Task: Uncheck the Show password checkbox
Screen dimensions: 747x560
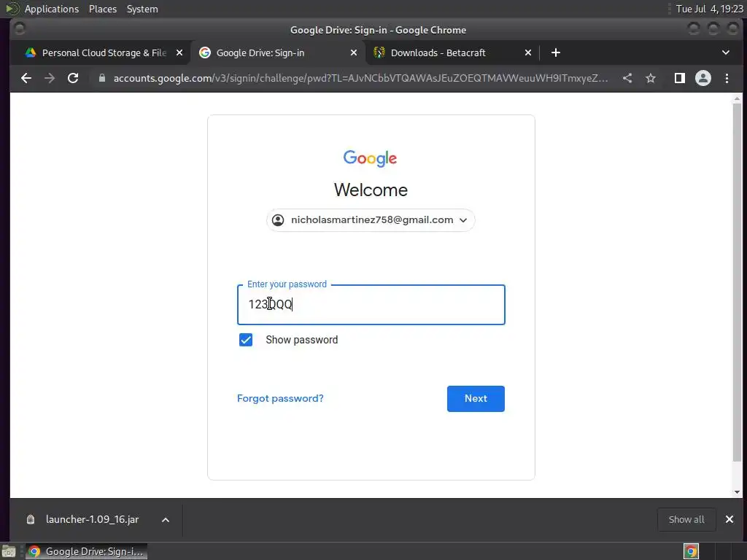Action: 246,340
